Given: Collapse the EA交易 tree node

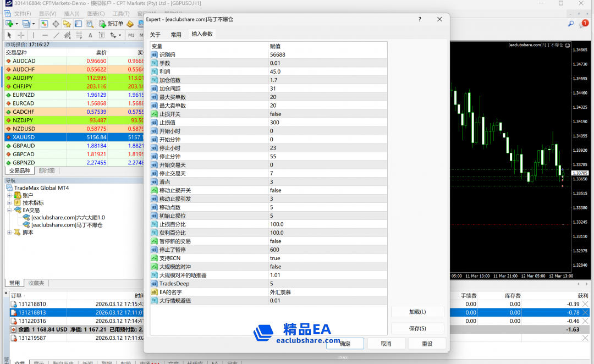Looking at the screenshot, I should tap(9, 210).
